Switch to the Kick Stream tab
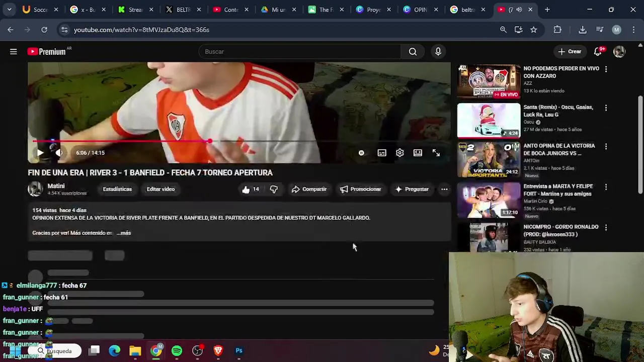This screenshot has width=644, height=362. (x=136, y=10)
